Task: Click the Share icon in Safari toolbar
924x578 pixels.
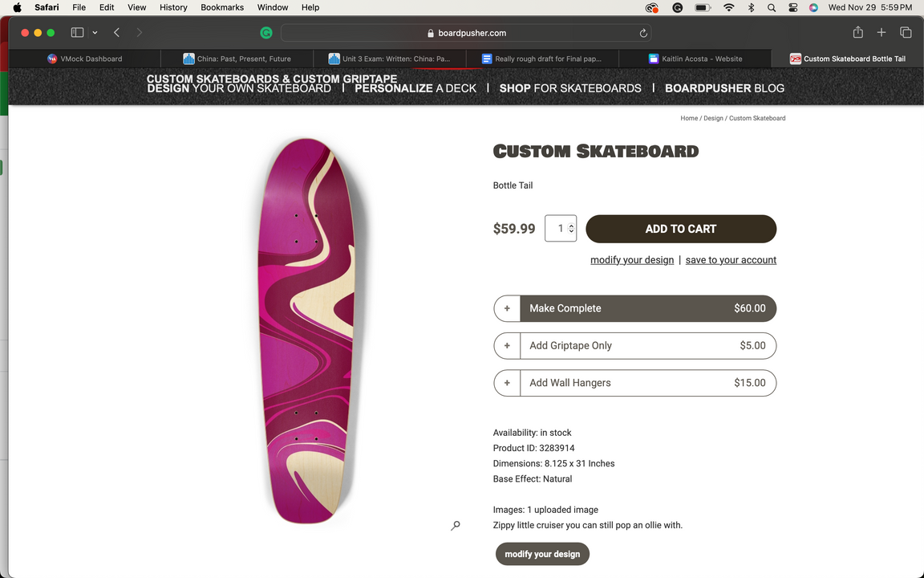Action: click(x=857, y=33)
